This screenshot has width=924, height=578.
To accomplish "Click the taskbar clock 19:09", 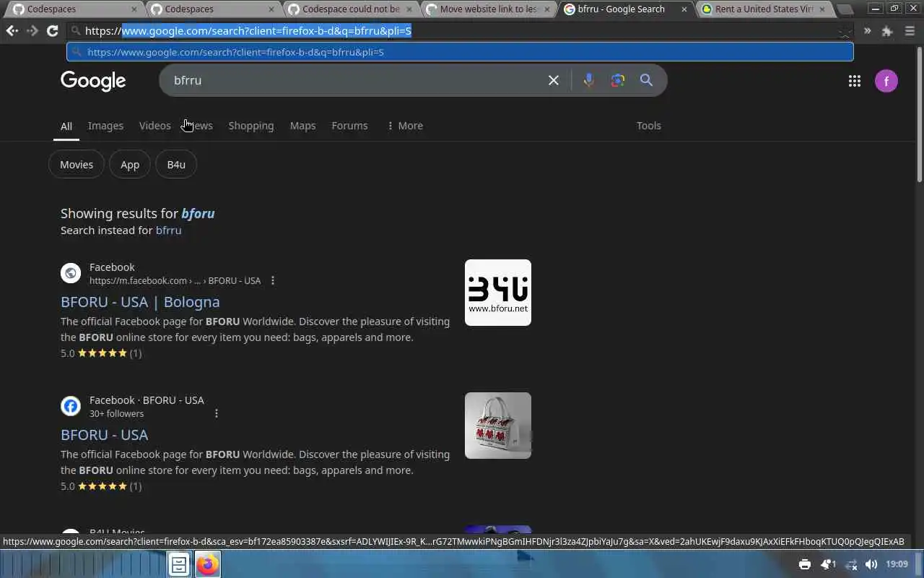I will 897,564.
